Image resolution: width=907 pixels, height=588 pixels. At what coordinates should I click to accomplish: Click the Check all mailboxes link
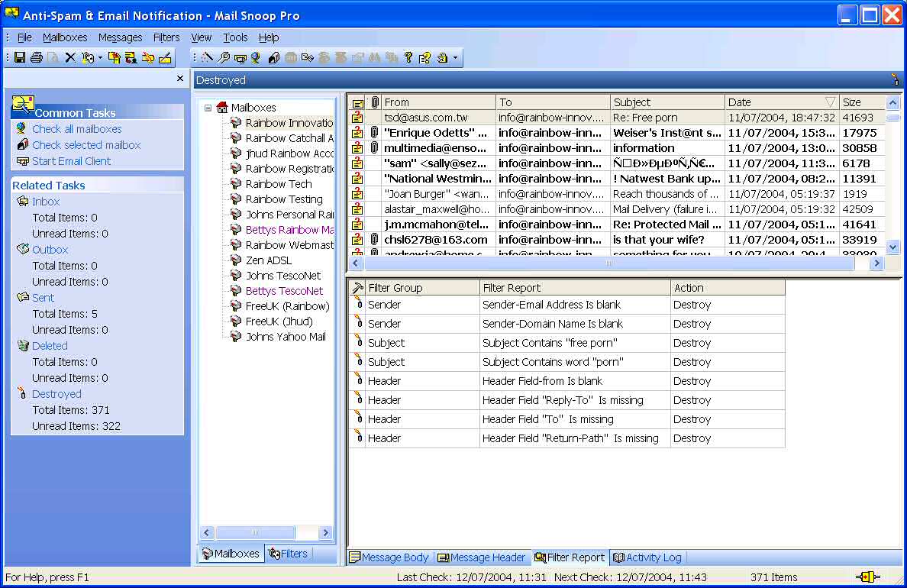(77, 129)
